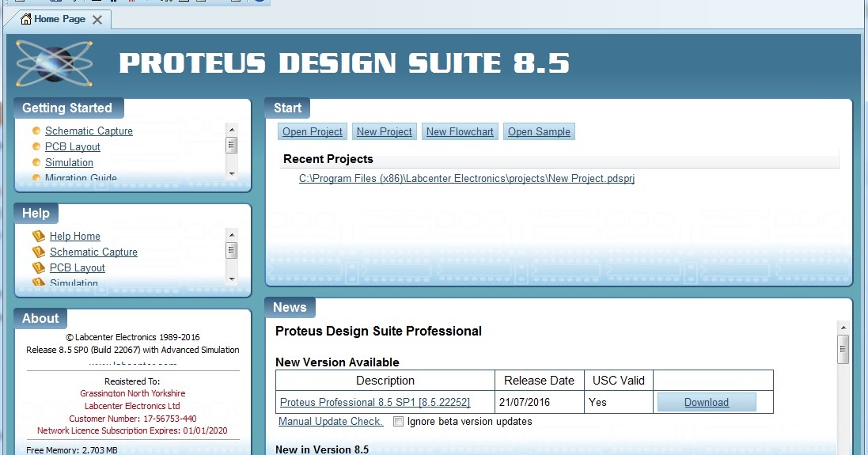The height and width of the screenshot is (455, 868).
Task: Click Grassington North Yorkshire text
Action: pos(133,393)
